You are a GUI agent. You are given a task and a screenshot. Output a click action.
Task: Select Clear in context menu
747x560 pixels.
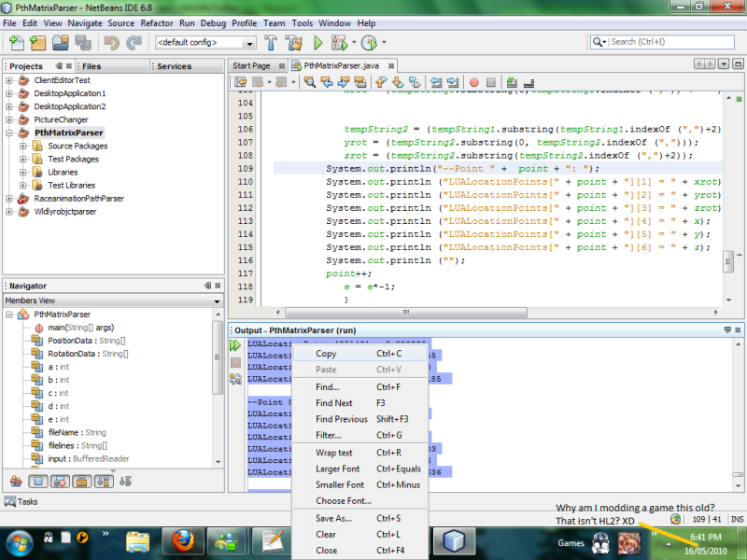tap(359, 534)
